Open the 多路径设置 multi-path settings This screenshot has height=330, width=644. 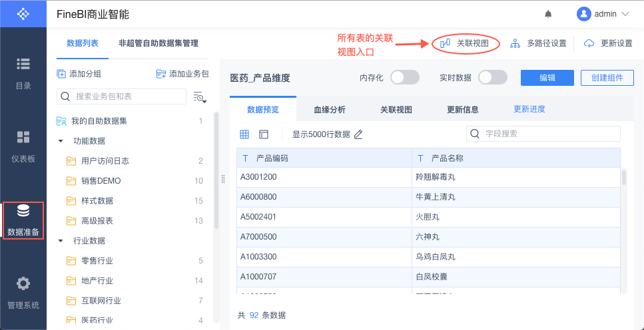(x=538, y=43)
